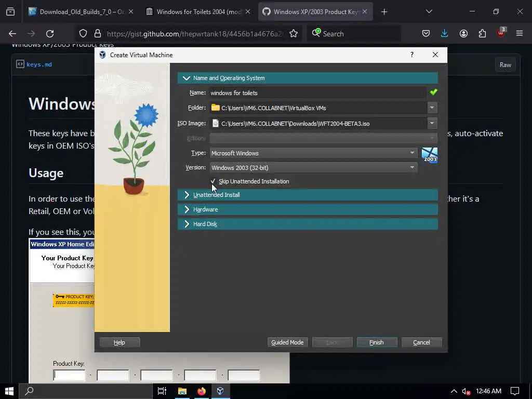The image size is (532, 399).
Task: Click the site security padlock icon
Action: (98, 34)
